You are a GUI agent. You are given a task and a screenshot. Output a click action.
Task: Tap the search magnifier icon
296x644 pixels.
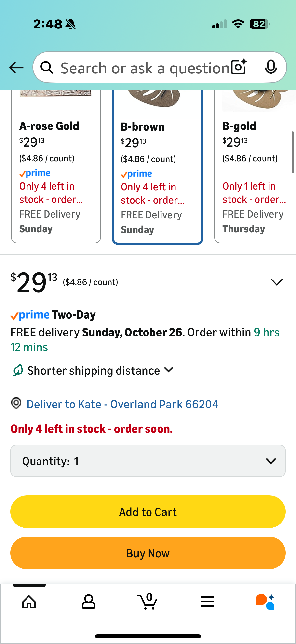[x=47, y=68]
